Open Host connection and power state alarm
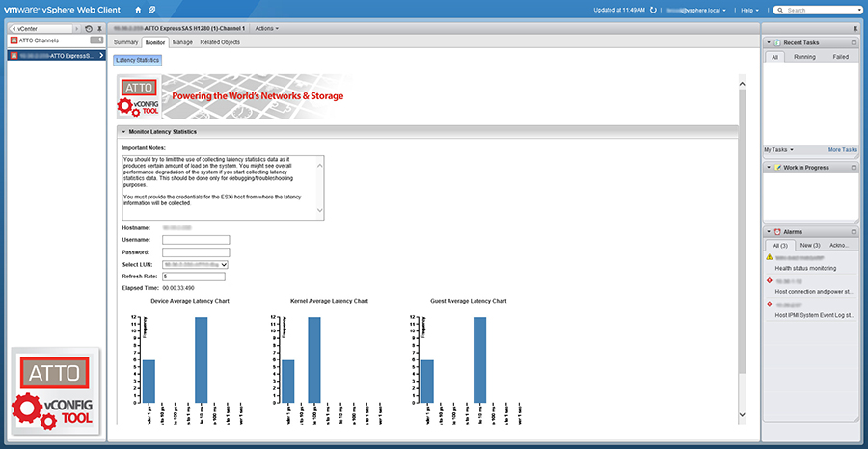 click(x=815, y=292)
